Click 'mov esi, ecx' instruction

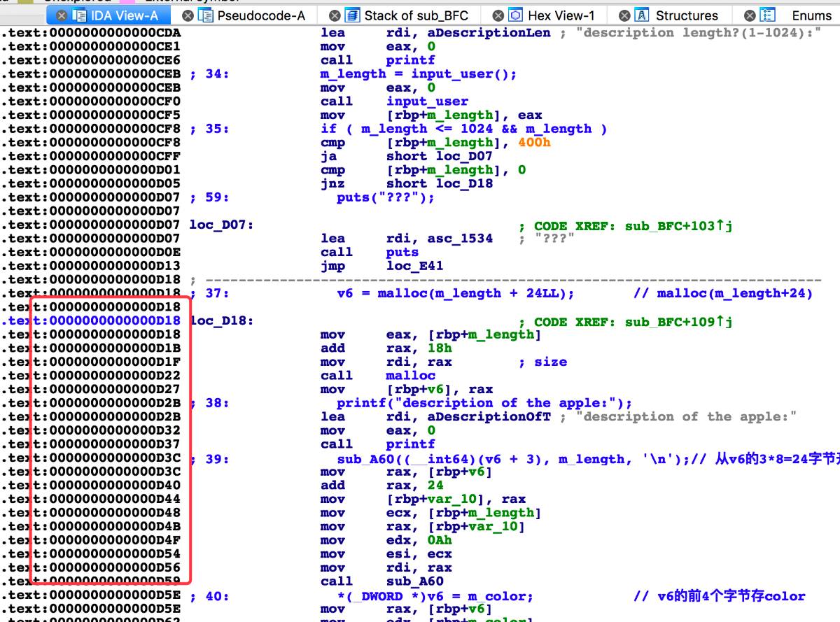[386, 554]
